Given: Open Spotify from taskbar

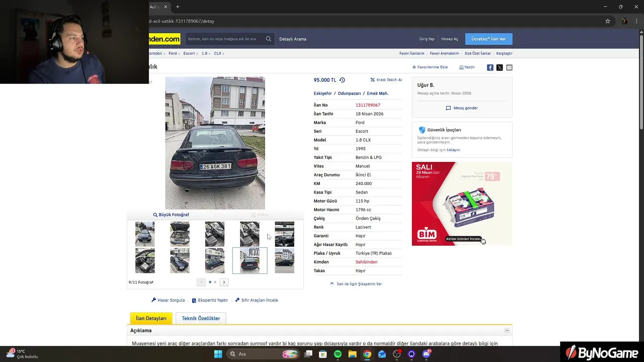Looking at the screenshot, I should (338, 354).
